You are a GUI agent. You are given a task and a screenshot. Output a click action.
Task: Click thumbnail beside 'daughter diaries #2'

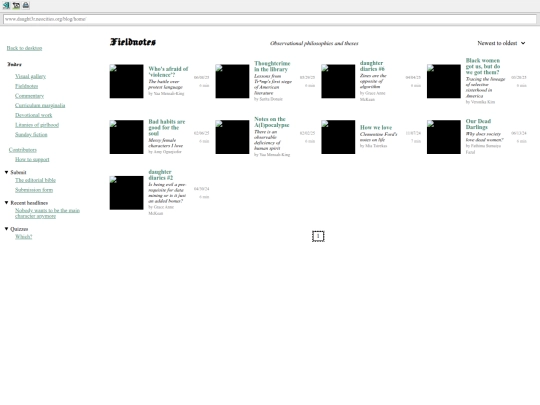click(x=126, y=193)
